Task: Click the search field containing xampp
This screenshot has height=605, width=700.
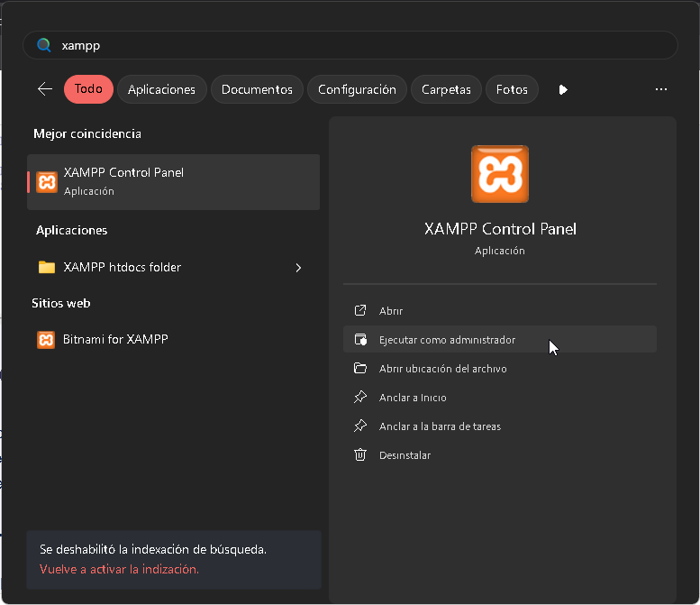Action: point(360,45)
